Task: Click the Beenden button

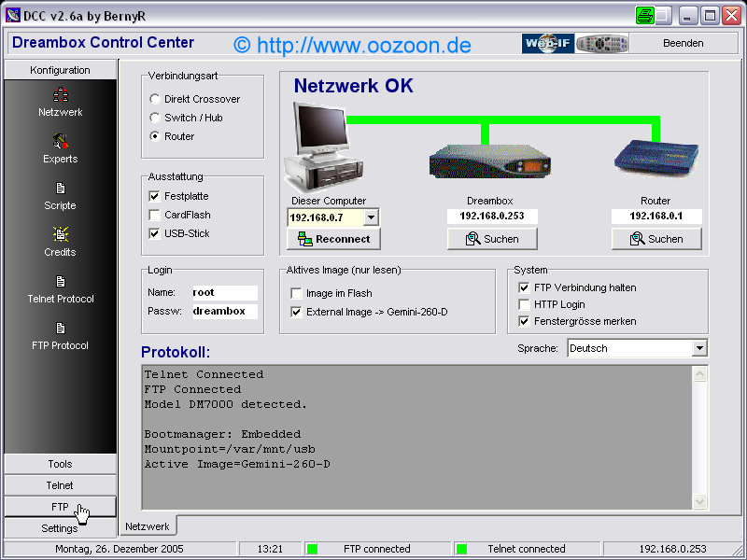Action: [x=684, y=43]
